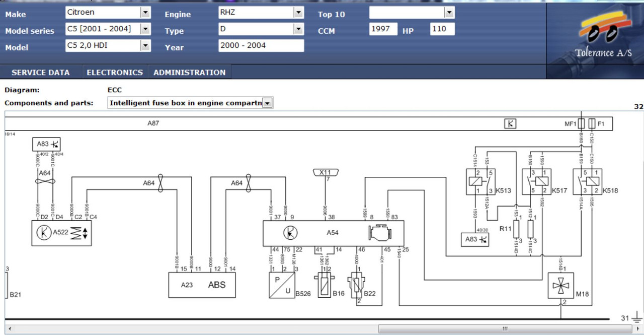The width and height of the screenshot is (644, 336).
Task: Select the K518 relay symbol
Action: pyautogui.click(x=587, y=181)
